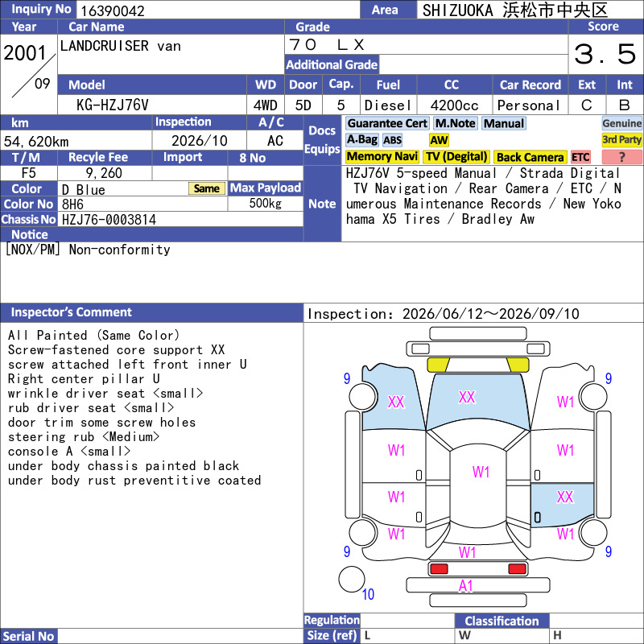This screenshot has width=644, height=644.
Task: Select the yellow AW badge
Action: coord(439,140)
